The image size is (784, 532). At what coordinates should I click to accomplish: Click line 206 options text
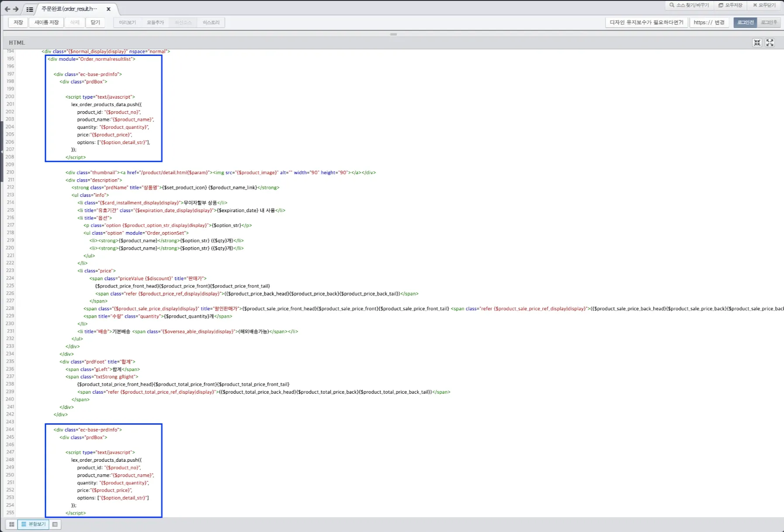113,142
